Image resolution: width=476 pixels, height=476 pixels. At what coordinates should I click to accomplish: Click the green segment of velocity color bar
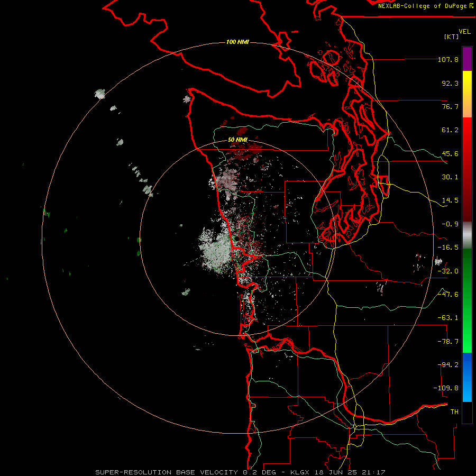(x=467, y=300)
